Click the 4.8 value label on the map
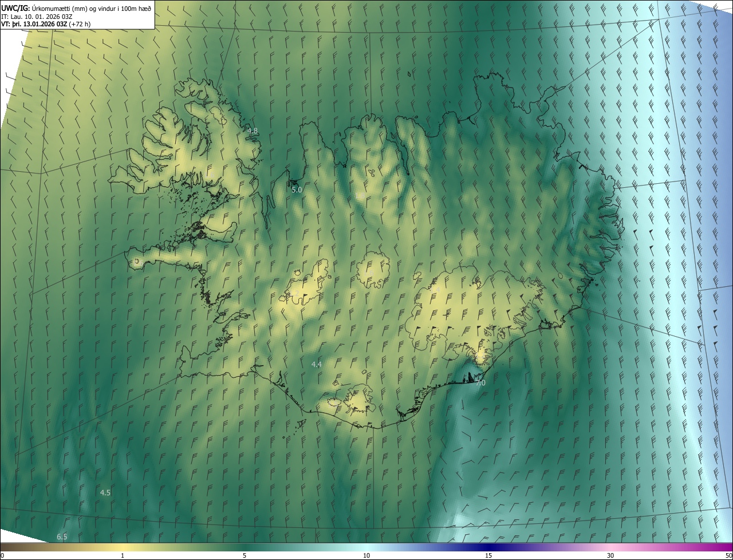Screen dimensions: 733x560 click(253, 131)
